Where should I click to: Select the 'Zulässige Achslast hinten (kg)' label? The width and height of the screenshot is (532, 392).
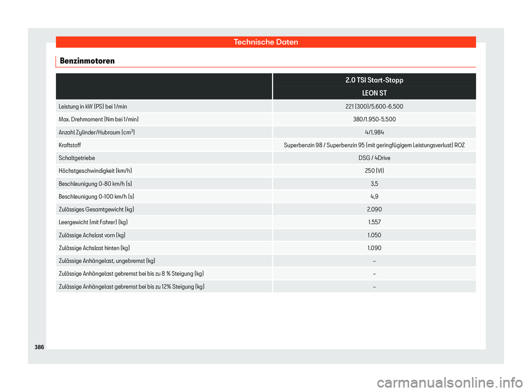click(94, 248)
